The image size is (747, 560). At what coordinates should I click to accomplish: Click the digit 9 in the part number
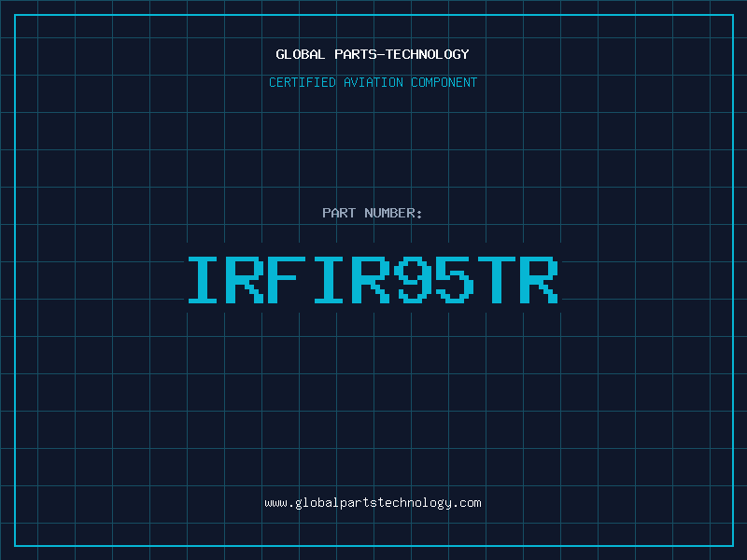coord(414,280)
